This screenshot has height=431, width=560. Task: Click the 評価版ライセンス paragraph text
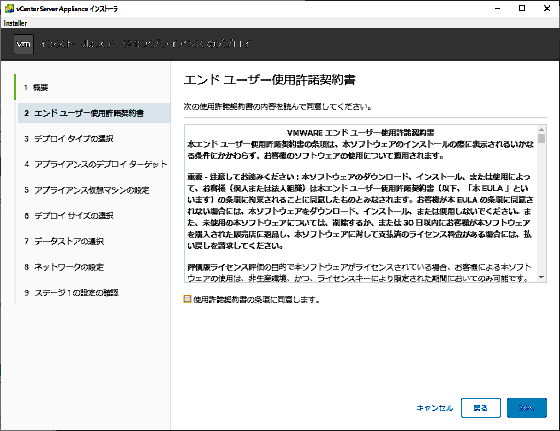click(360, 272)
